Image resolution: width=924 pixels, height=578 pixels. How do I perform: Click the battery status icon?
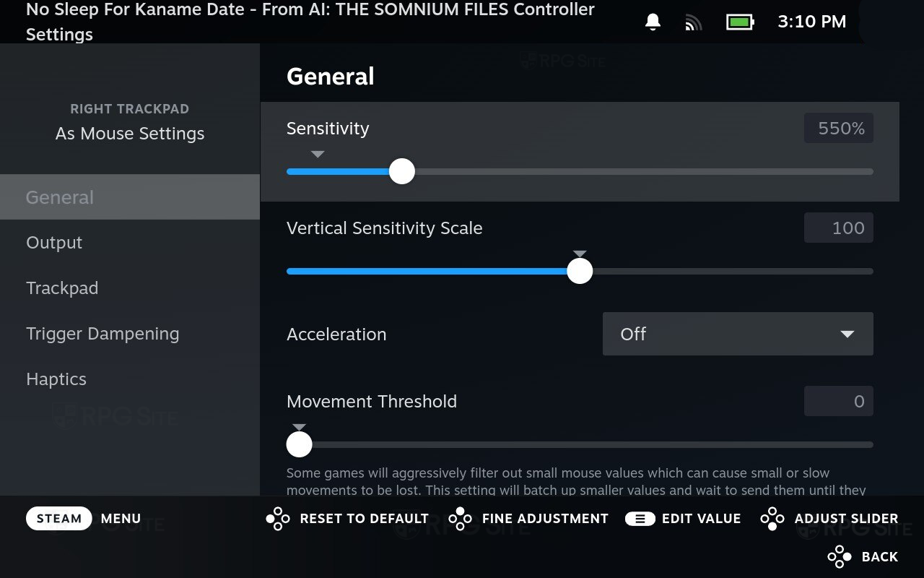coord(740,22)
